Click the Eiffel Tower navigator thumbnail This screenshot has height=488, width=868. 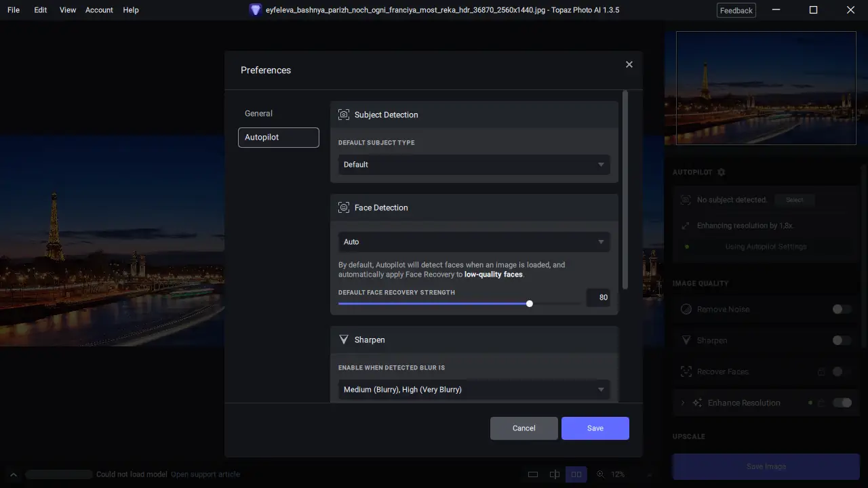766,88
